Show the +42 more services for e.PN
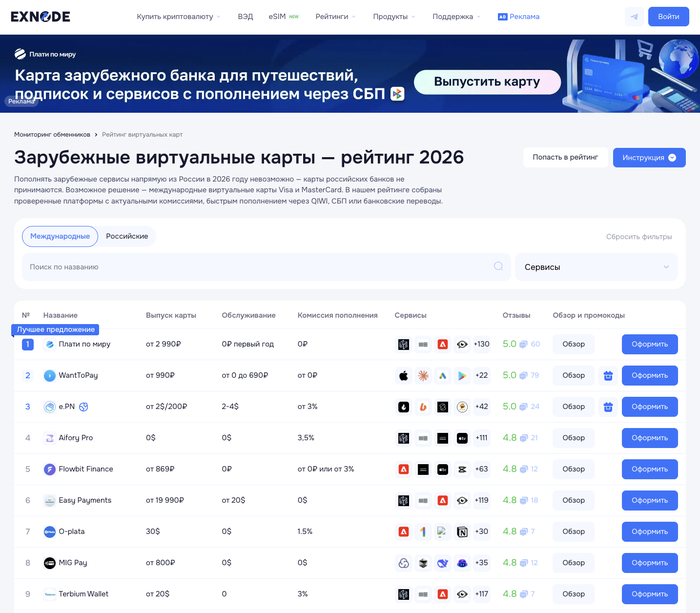Image resolution: width=700 pixels, height=613 pixels. tap(482, 407)
